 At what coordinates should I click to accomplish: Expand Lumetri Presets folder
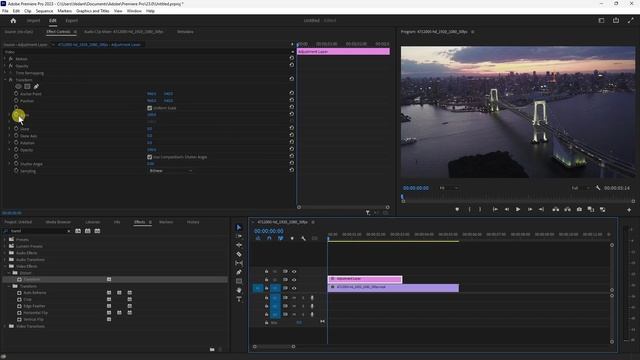[5, 246]
